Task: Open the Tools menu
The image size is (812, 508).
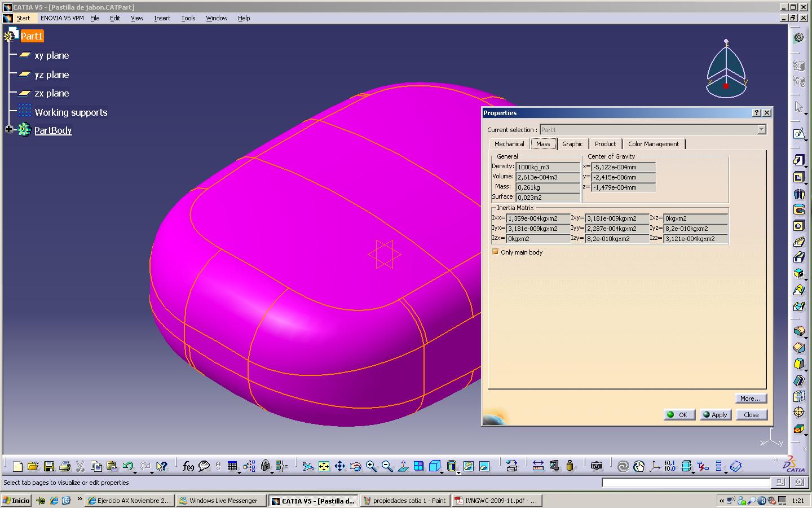Action: coord(188,18)
